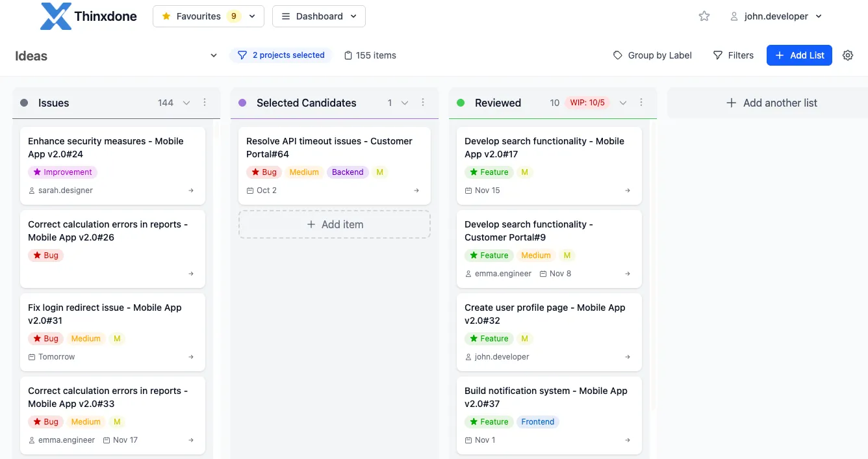
Task: Toggle the Improvement label on Enhance security measures card
Action: pos(62,172)
